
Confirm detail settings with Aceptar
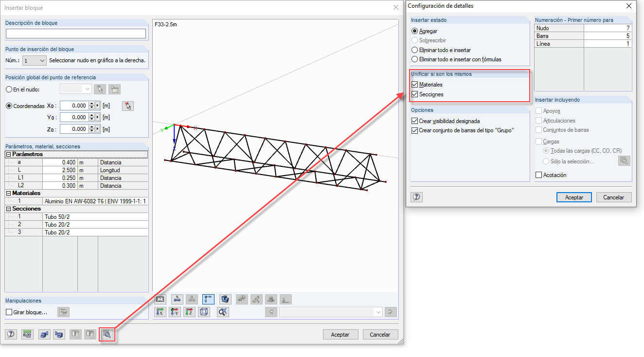pyautogui.click(x=574, y=197)
